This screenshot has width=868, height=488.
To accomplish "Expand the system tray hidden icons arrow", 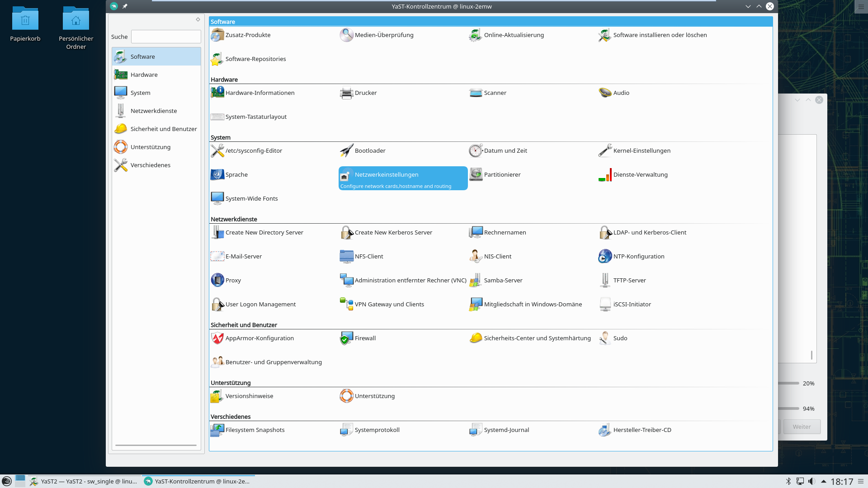I will coord(824,481).
